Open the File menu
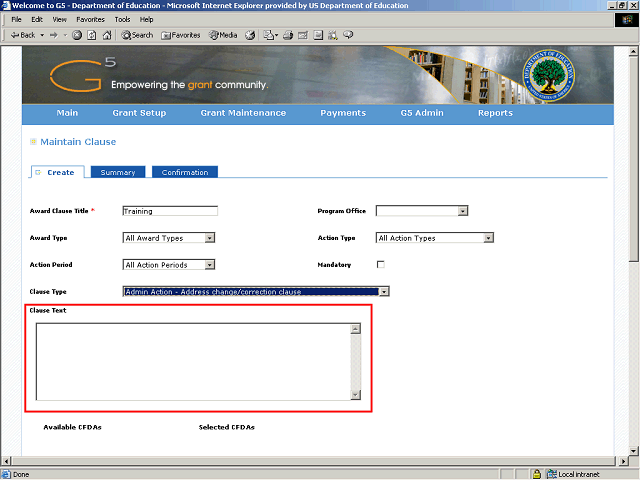Viewport: 640px width, 480px height. [16, 20]
